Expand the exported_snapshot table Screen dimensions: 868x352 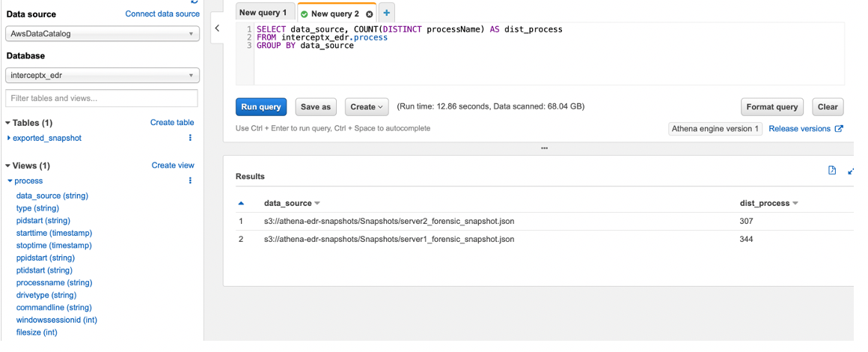pyautogui.click(x=9, y=138)
